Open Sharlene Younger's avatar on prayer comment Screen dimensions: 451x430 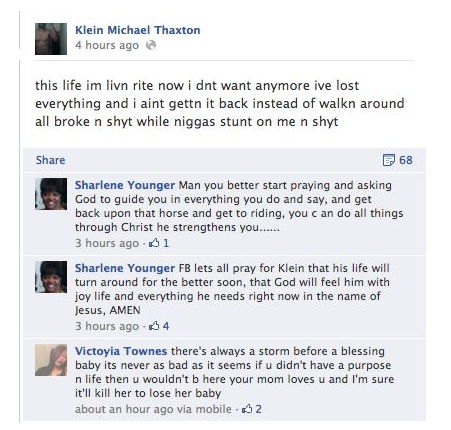pyautogui.click(x=51, y=277)
